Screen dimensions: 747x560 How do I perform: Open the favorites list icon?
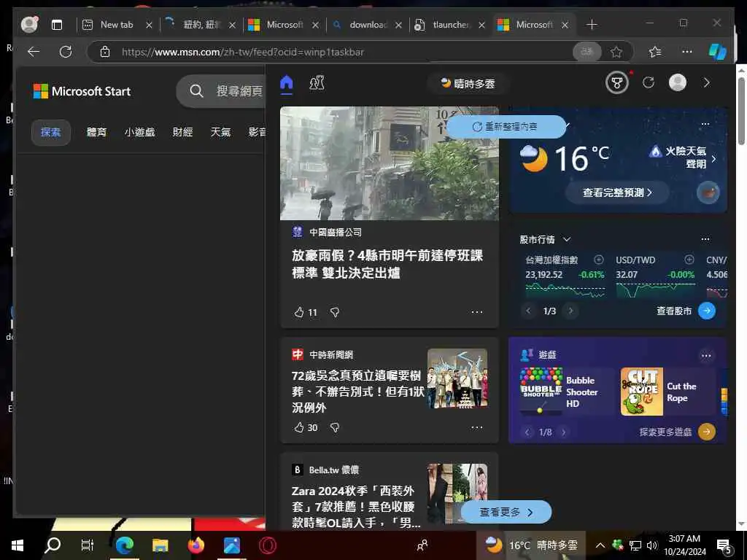(x=655, y=52)
